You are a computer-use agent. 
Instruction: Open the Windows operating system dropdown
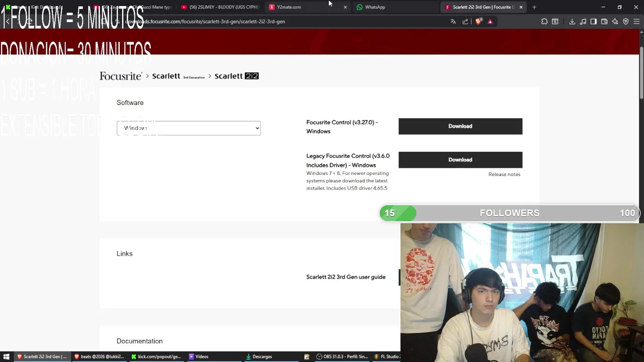(x=189, y=128)
